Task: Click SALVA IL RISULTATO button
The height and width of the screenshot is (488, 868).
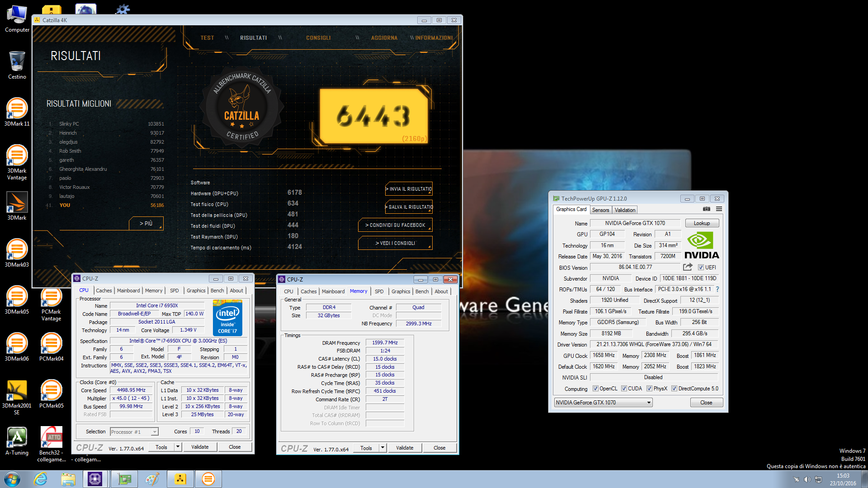Action: coord(409,207)
